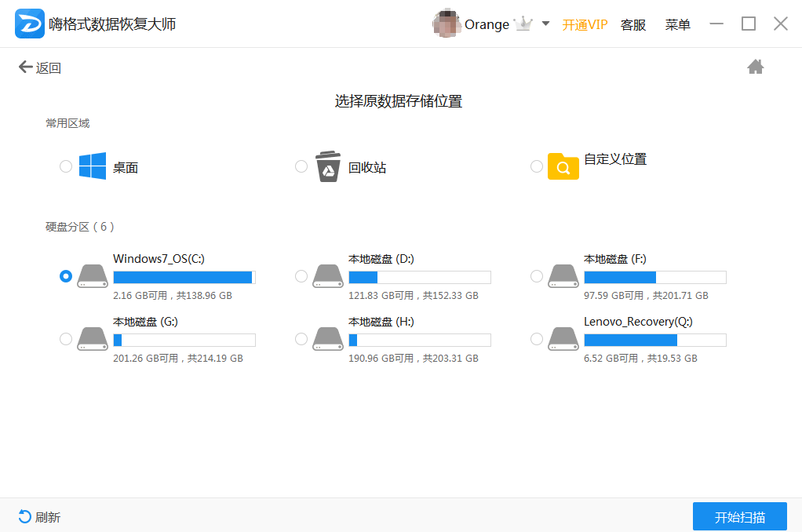Screen dimensions: 802x532
Task: Open the 菜单 menu
Action: coord(677,25)
